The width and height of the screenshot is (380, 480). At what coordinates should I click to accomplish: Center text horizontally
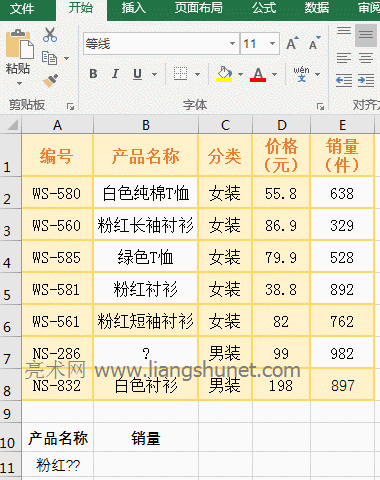tap(366, 58)
